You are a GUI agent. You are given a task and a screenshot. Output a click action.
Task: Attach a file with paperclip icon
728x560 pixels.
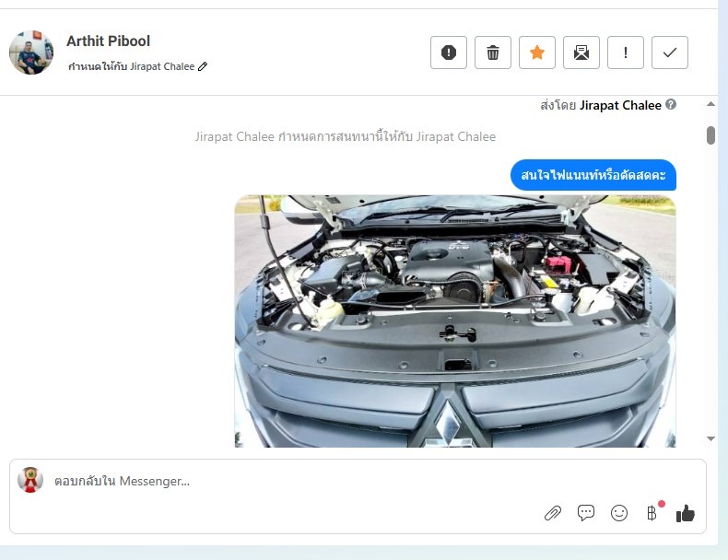coord(553,513)
